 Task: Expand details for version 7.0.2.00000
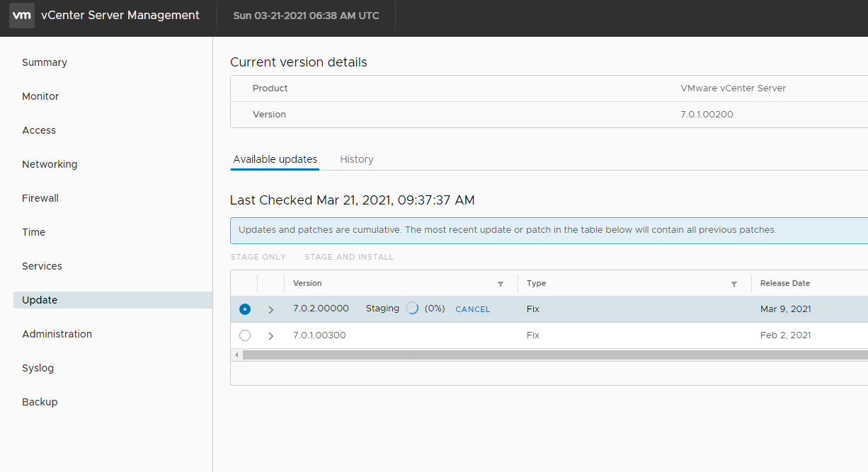coord(270,310)
